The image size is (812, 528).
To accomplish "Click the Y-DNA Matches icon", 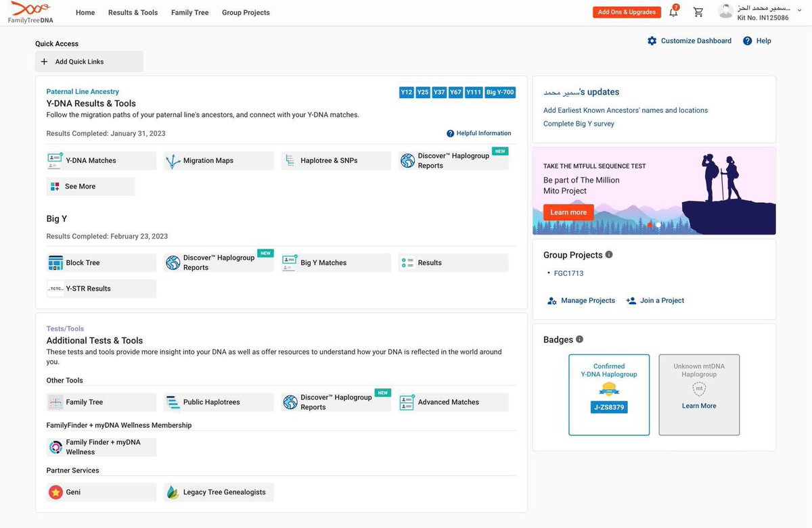I will (55, 161).
